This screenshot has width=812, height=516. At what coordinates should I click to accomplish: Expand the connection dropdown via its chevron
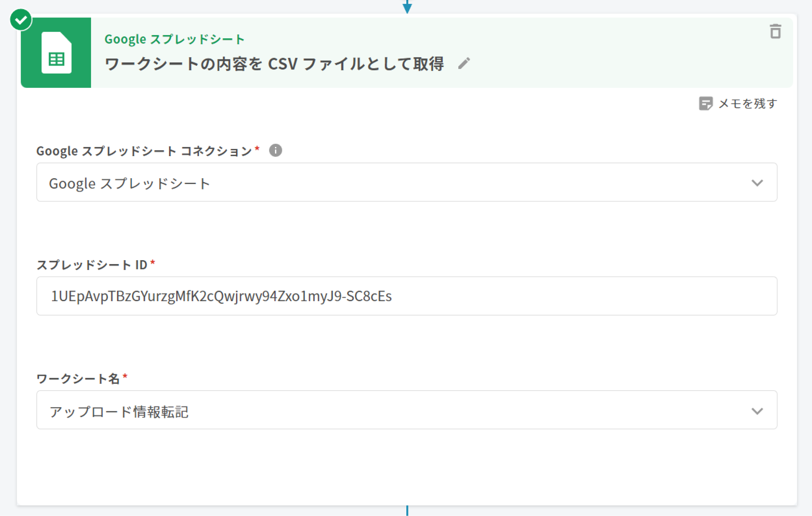pos(757,182)
